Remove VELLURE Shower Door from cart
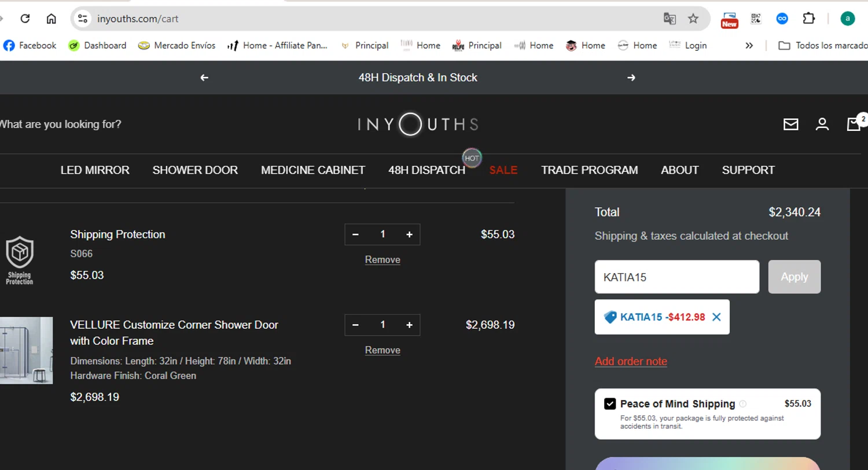The image size is (868, 470). point(382,350)
